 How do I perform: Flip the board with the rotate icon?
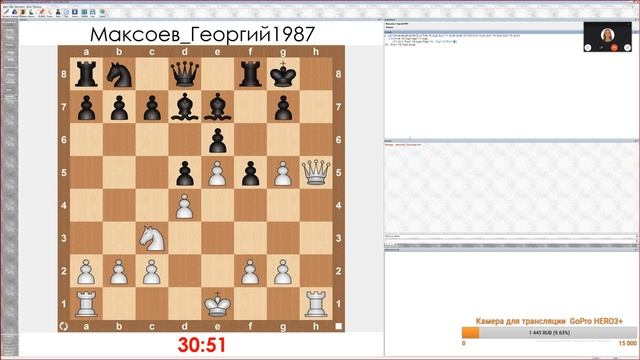tap(64, 326)
